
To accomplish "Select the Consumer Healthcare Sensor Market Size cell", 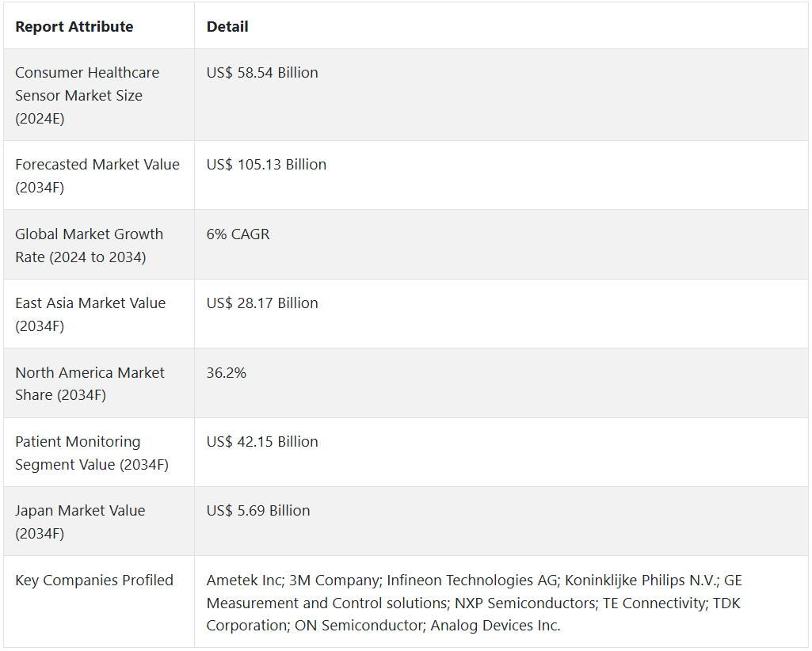I will click(x=87, y=95).
